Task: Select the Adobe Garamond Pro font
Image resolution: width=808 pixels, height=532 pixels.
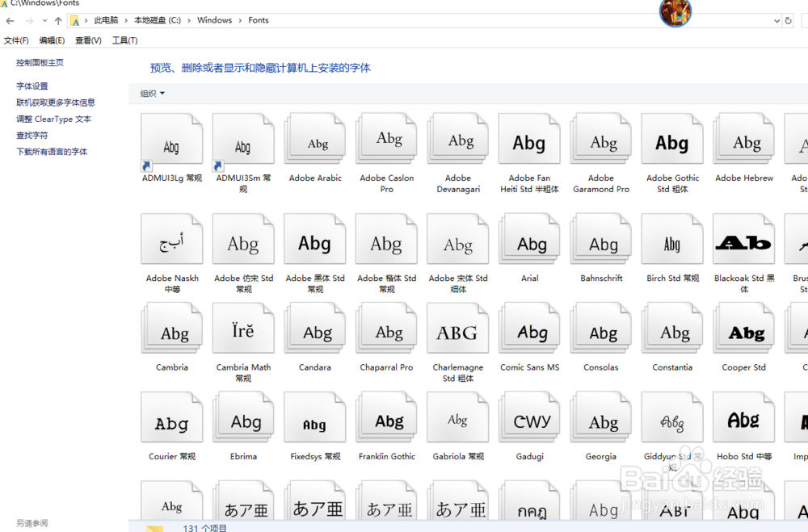Action: click(x=601, y=139)
